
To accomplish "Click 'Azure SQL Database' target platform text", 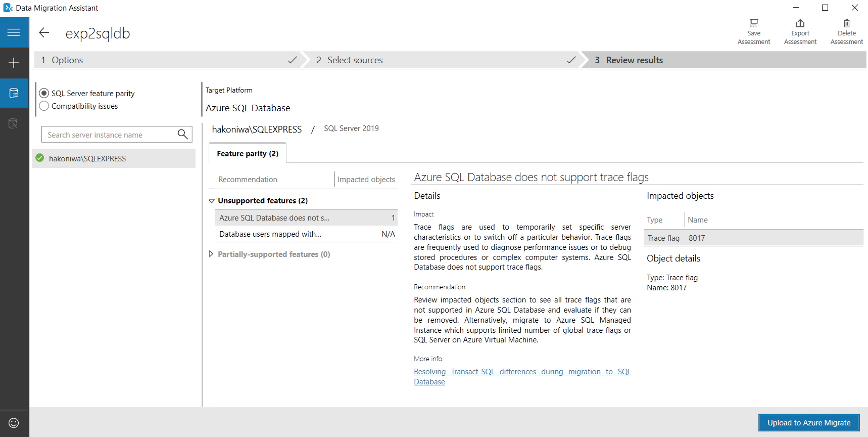I will 248,108.
